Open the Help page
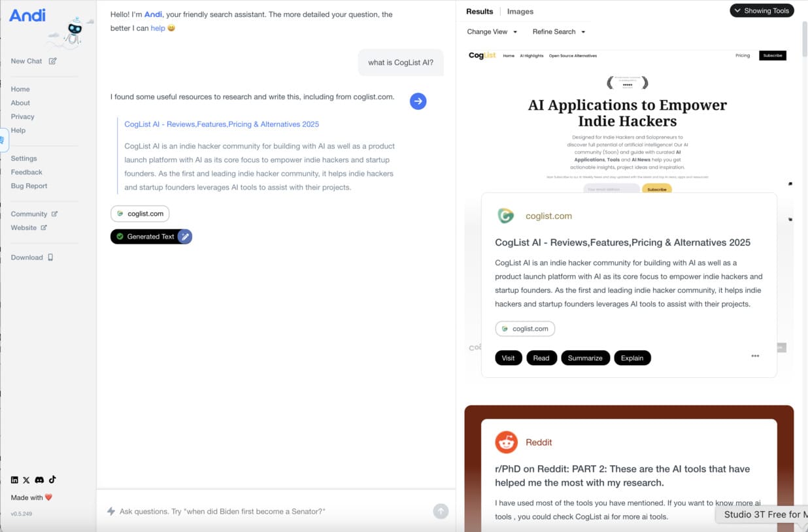The height and width of the screenshot is (532, 808). click(18, 130)
